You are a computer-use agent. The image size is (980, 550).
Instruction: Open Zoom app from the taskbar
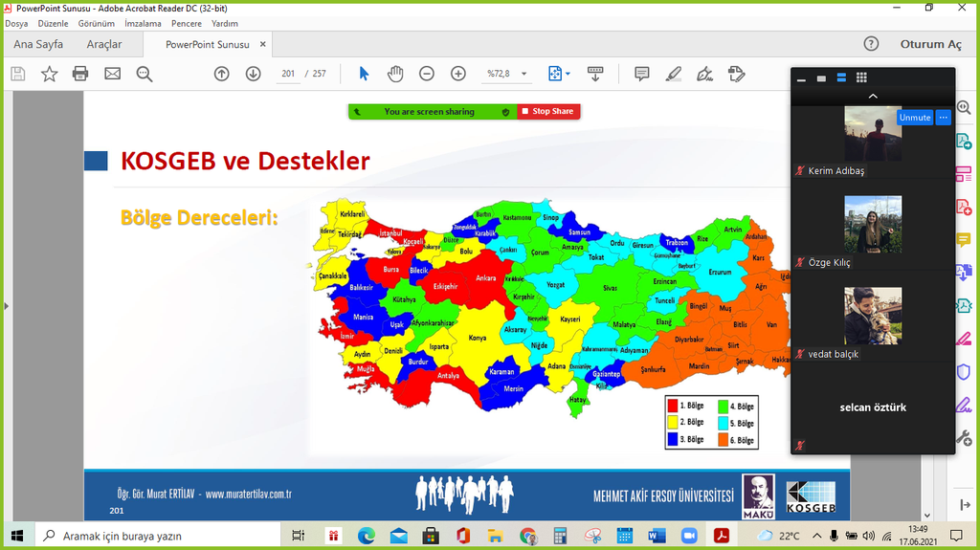click(x=689, y=536)
